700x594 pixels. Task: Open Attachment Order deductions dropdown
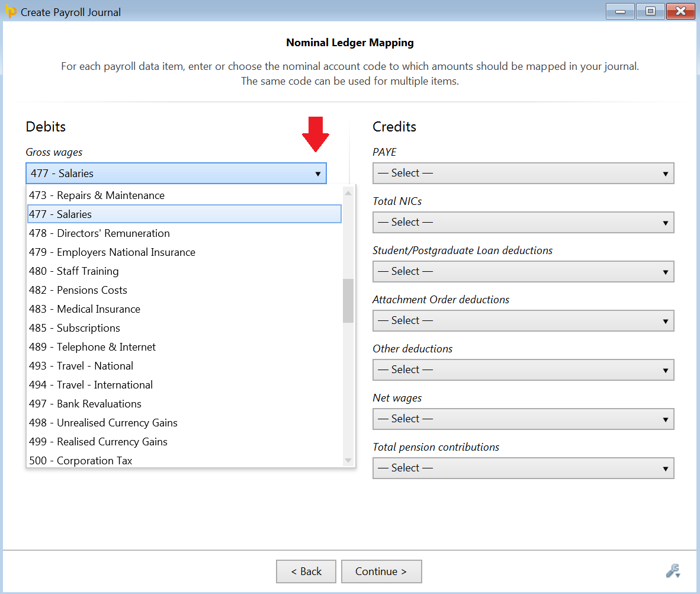tap(523, 320)
